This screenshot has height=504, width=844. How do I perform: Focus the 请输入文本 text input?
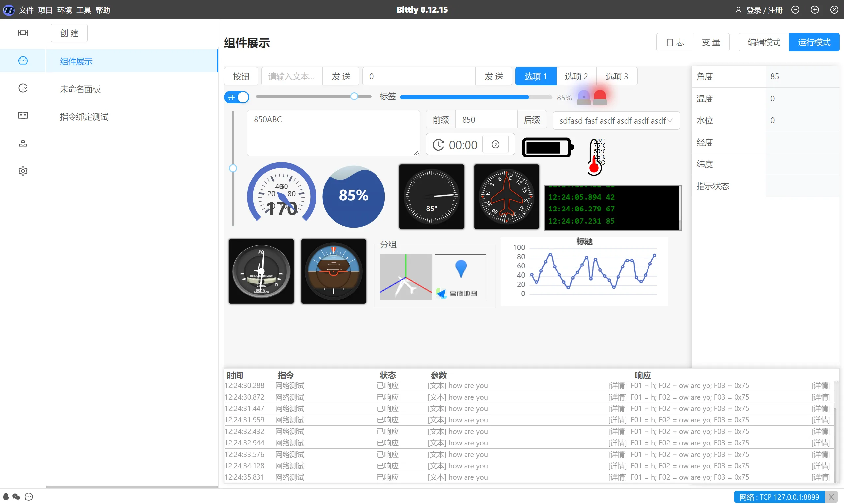click(x=292, y=76)
